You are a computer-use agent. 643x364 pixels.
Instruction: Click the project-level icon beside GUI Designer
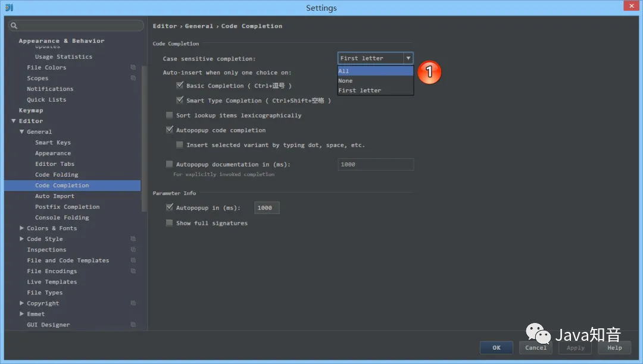(x=133, y=324)
